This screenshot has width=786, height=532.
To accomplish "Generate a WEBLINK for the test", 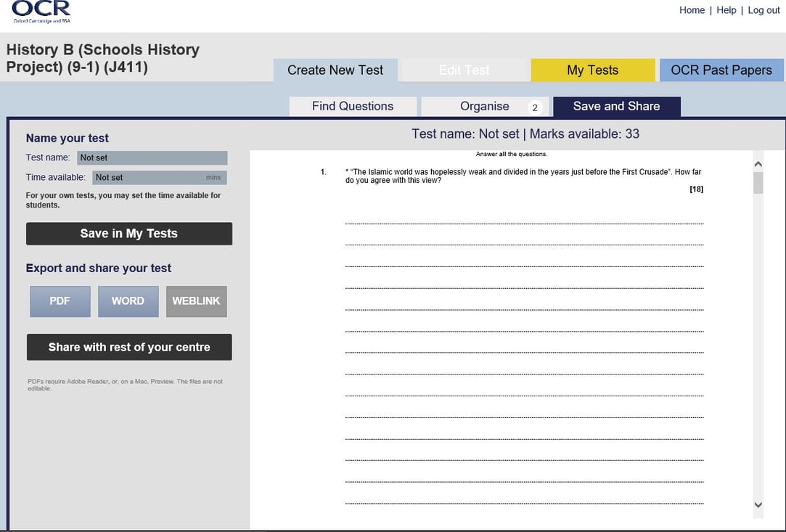I will tap(196, 301).
